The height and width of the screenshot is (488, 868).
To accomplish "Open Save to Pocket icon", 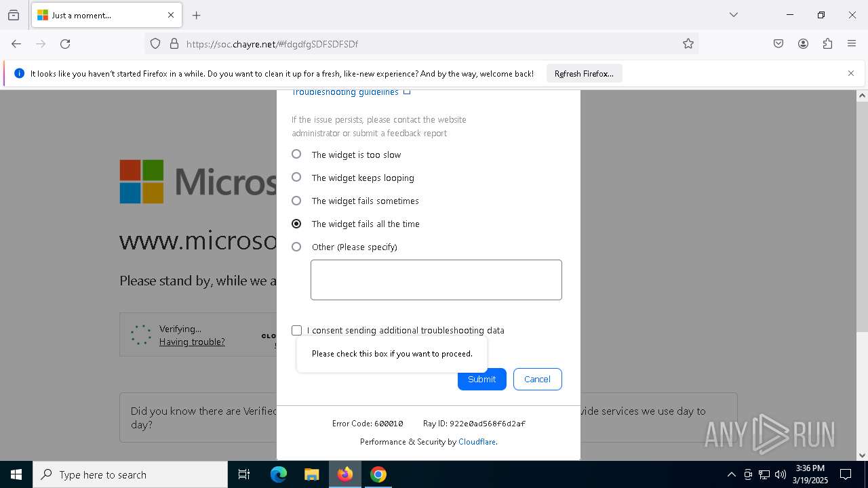I will click(x=778, y=43).
